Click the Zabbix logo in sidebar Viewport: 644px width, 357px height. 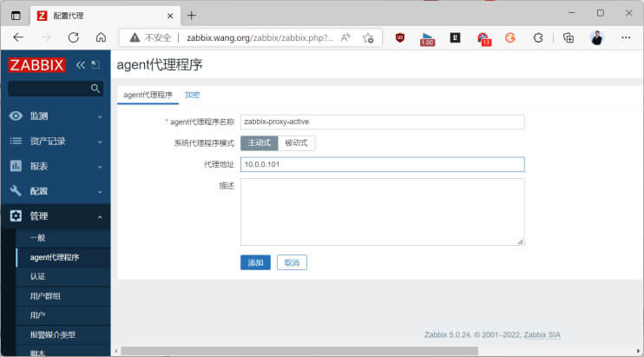(x=36, y=65)
